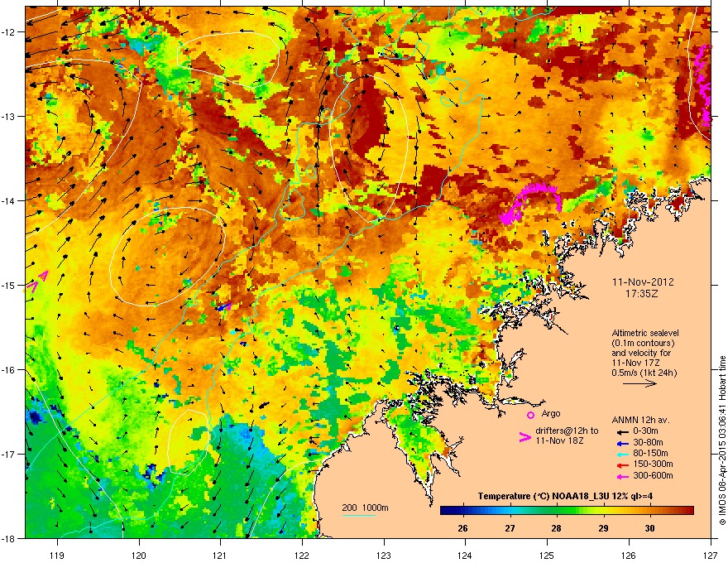Click the magenta drifter track near 14°S 124.8°E
The width and height of the screenshot is (728, 563).
click(530, 202)
